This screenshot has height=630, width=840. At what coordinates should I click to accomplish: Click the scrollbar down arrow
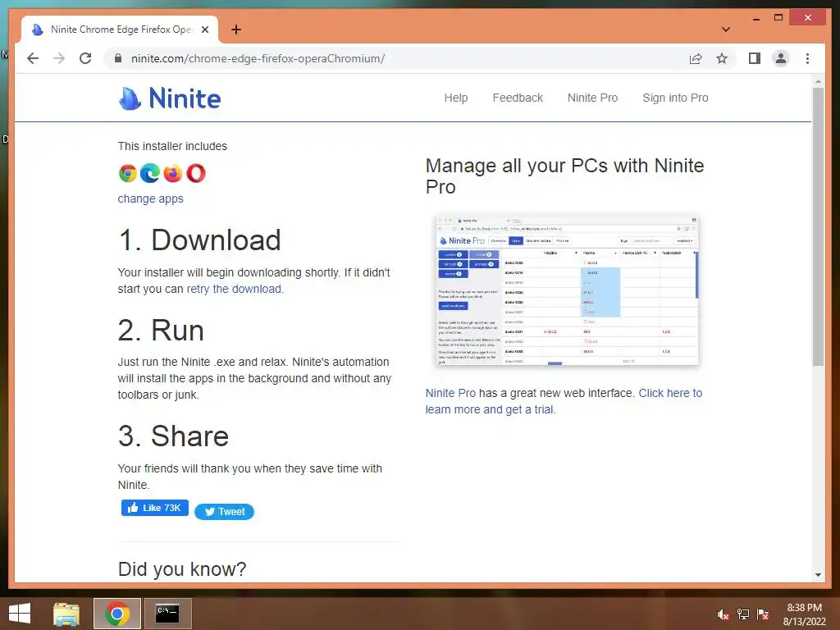click(x=818, y=574)
